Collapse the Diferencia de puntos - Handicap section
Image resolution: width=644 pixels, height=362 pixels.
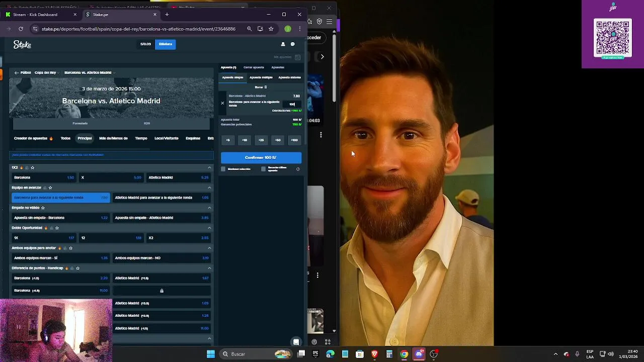pos(209,268)
